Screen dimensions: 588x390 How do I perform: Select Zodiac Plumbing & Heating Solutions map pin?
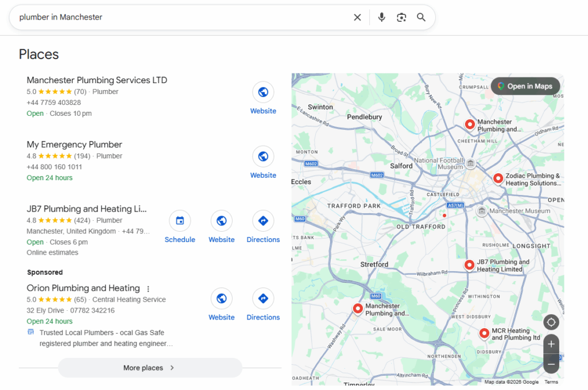(x=498, y=178)
